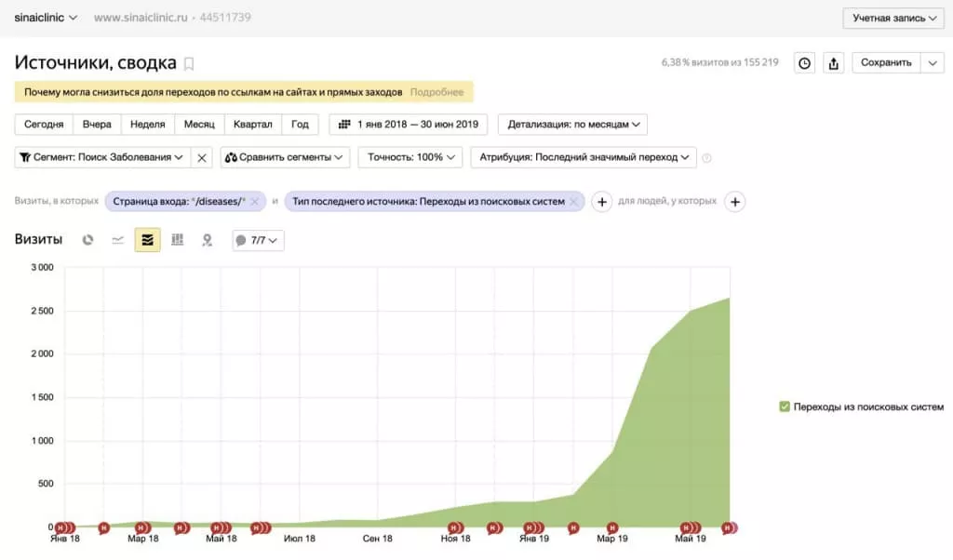Click the 'Сохранить' button
Screen dimensions: 953x560
pyautogui.click(x=886, y=63)
